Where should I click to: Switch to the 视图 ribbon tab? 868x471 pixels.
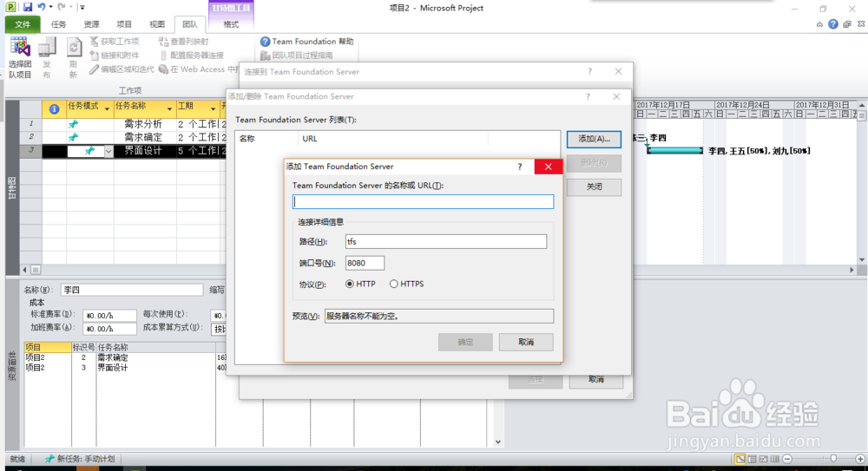click(156, 24)
